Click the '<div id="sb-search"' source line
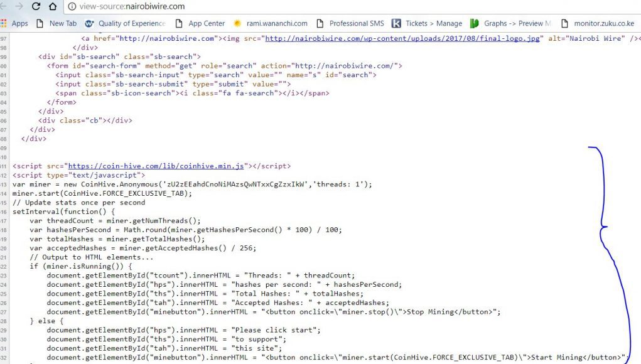Screen dimensions: 641x364 pos(119,56)
